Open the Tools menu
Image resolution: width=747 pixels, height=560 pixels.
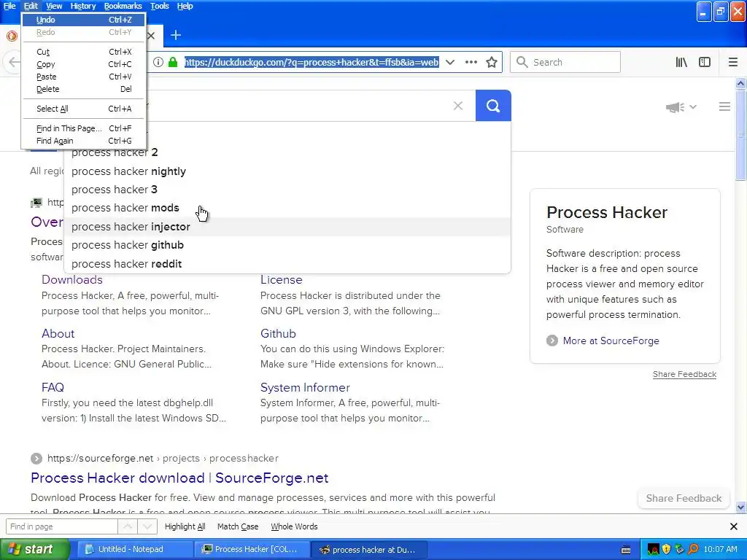pos(160,6)
